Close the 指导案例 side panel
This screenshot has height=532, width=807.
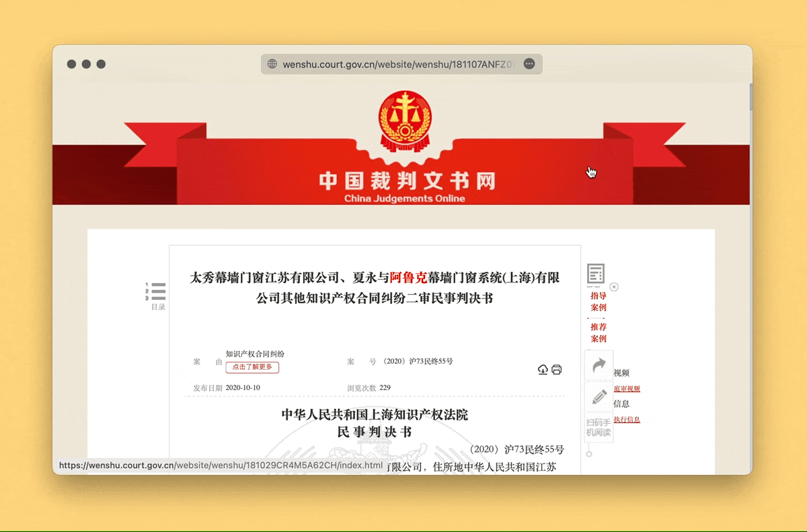(x=614, y=287)
